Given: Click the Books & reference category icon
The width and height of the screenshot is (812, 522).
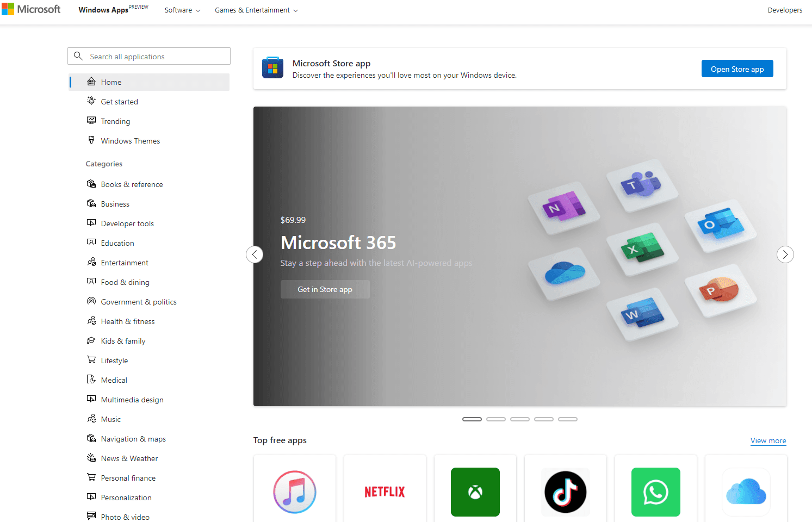Looking at the screenshot, I should (91, 184).
